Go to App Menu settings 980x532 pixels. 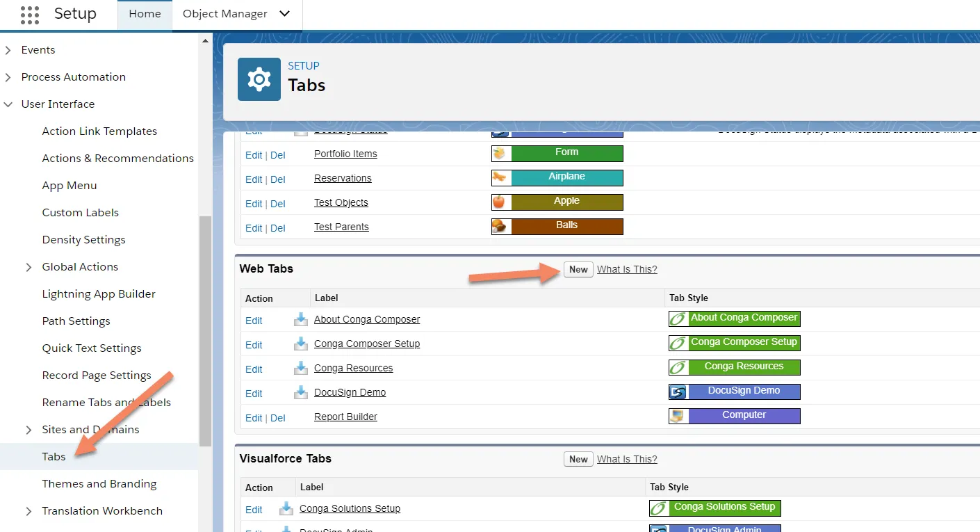[x=70, y=186]
